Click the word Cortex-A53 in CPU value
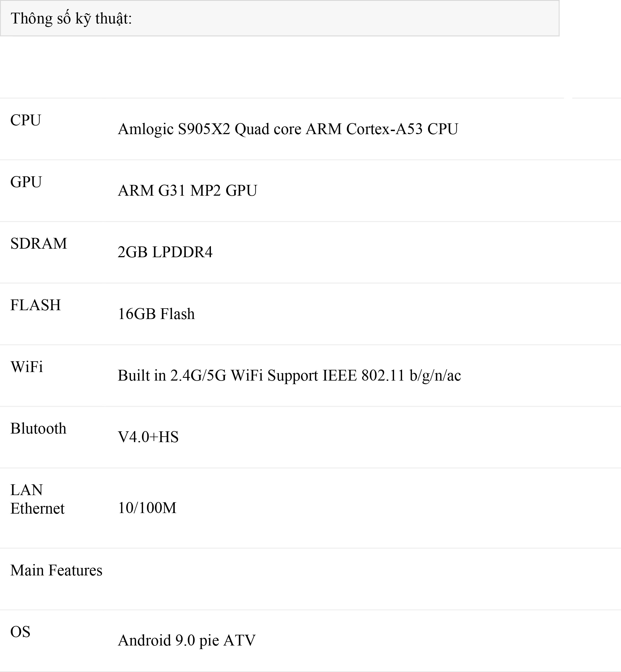The height and width of the screenshot is (672, 621). (384, 129)
